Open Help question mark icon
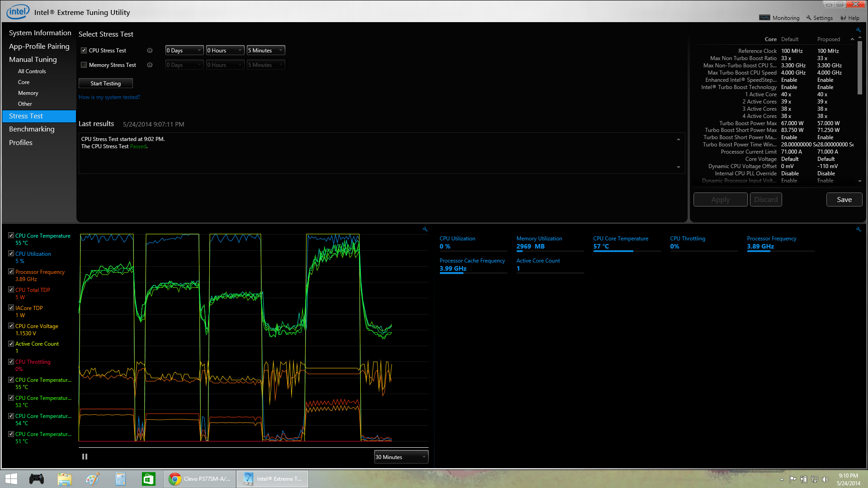868x488 pixels. coord(843,18)
